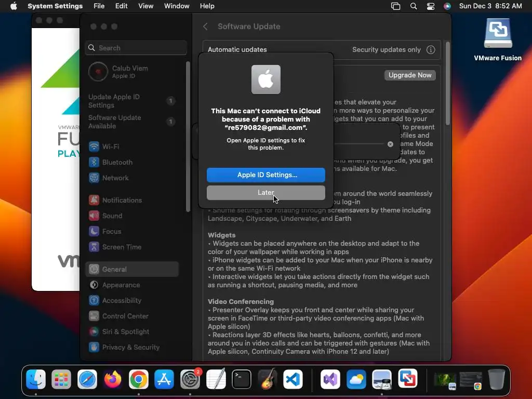
Task: Open Appearance settings in sidebar
Action: (x=132, y=285)
